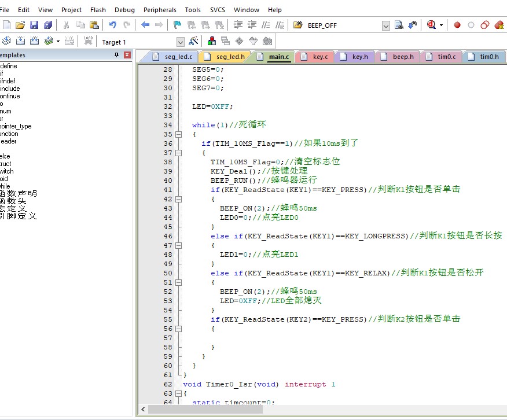Open Options for Target wand icon

[x=193, y=41]
